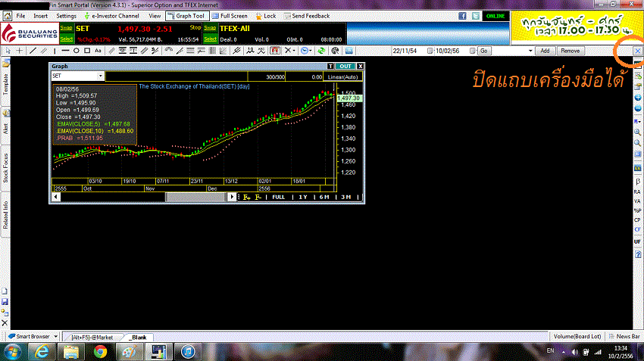Toggle the end date 10/02/56 calendar checkbox

[472, 51]
